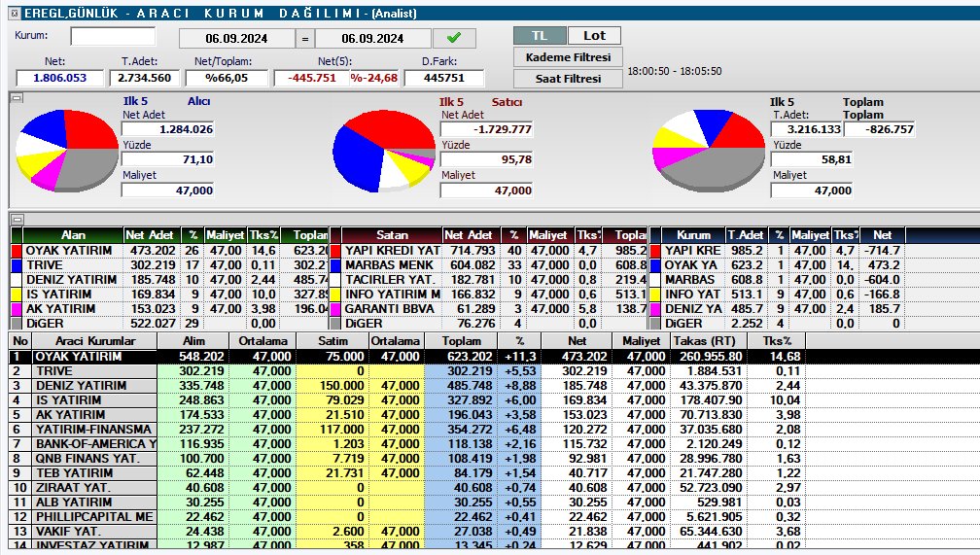
Task: Click Alıcı Net Adet value 1.284.026
Action: coord(167,129)
